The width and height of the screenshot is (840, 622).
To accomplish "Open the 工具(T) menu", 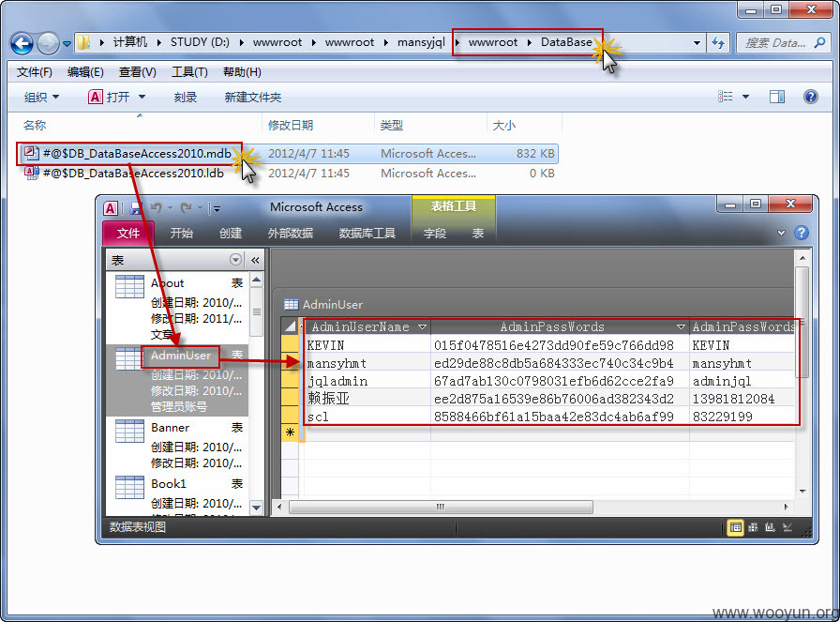I will pos(189,72).
